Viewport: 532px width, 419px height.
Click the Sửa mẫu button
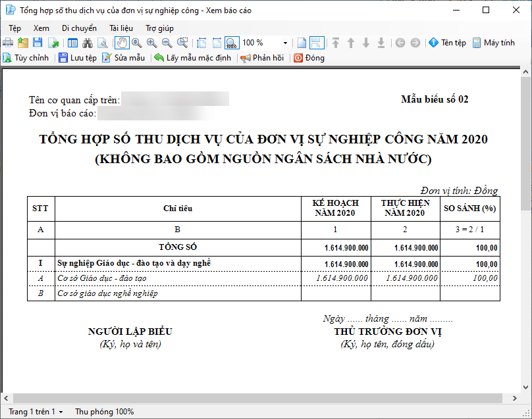(x=124, y=58)
